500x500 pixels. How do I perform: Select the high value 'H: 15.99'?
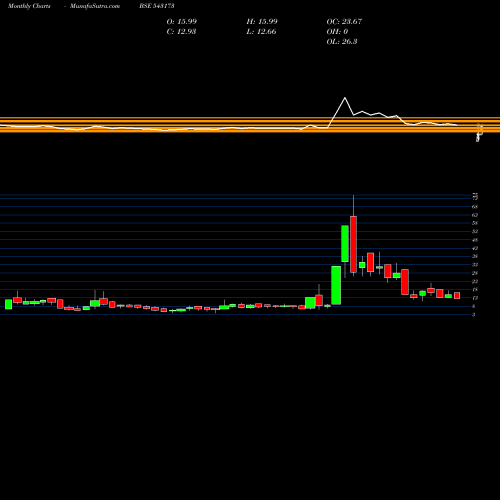click(262, 22)
